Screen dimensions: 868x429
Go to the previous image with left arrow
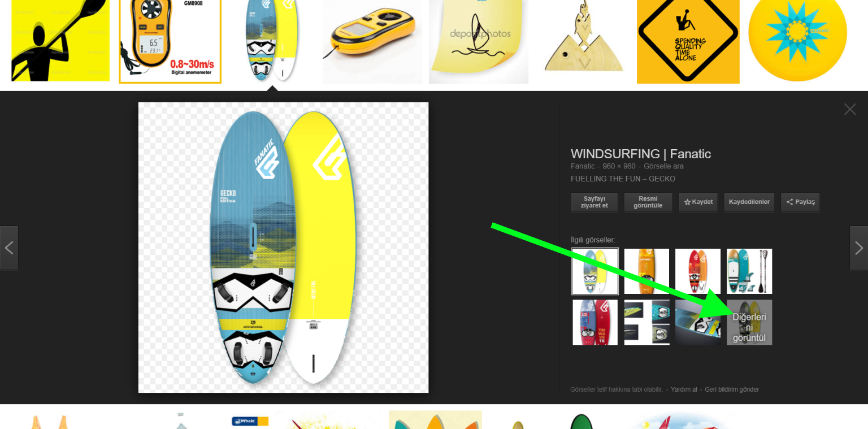point(9,248)
